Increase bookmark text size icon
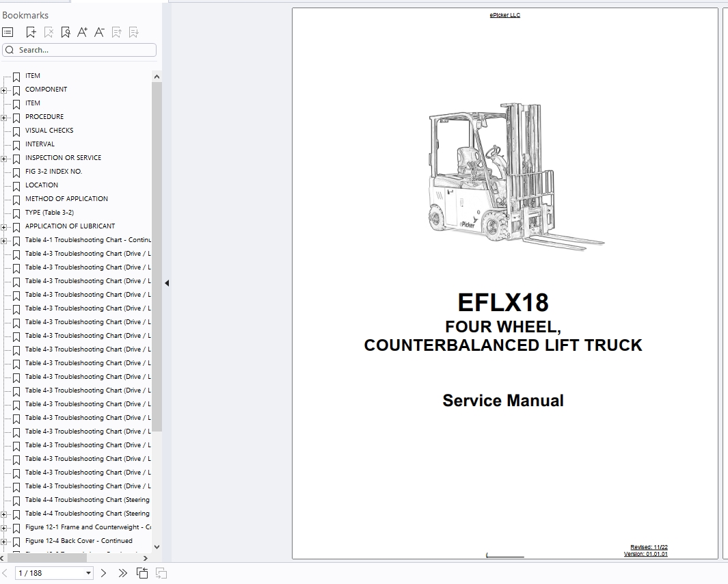 pos(82,32)
